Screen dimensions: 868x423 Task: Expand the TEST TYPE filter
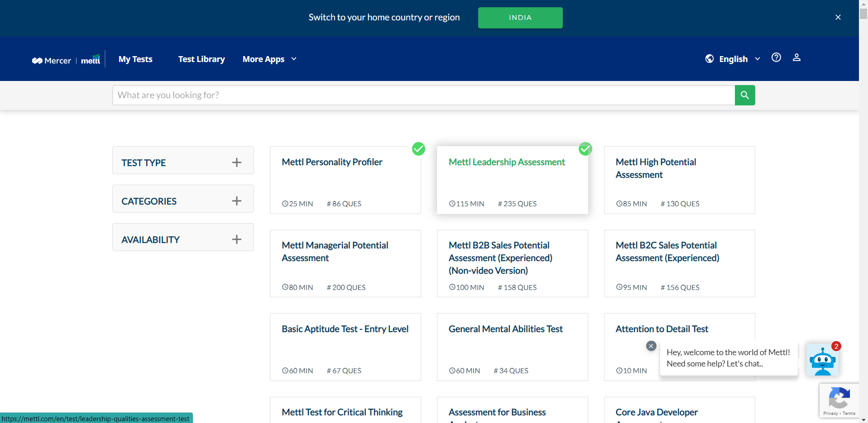[x=183, y=160]
